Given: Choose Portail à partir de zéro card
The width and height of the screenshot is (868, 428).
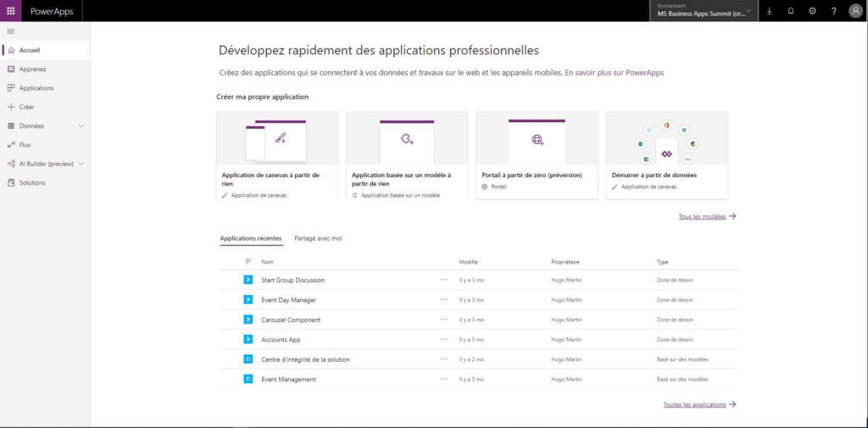Looking at the screenshot, I should [537, 155].
